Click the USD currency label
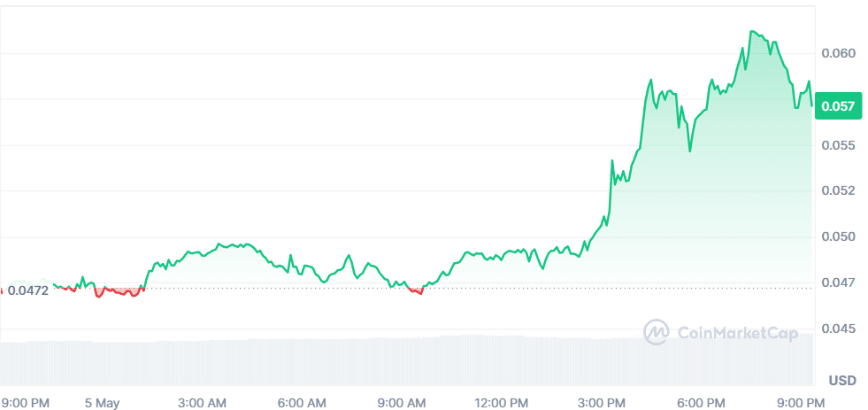This screenshot has width=868, height=410. coord(841,381)
